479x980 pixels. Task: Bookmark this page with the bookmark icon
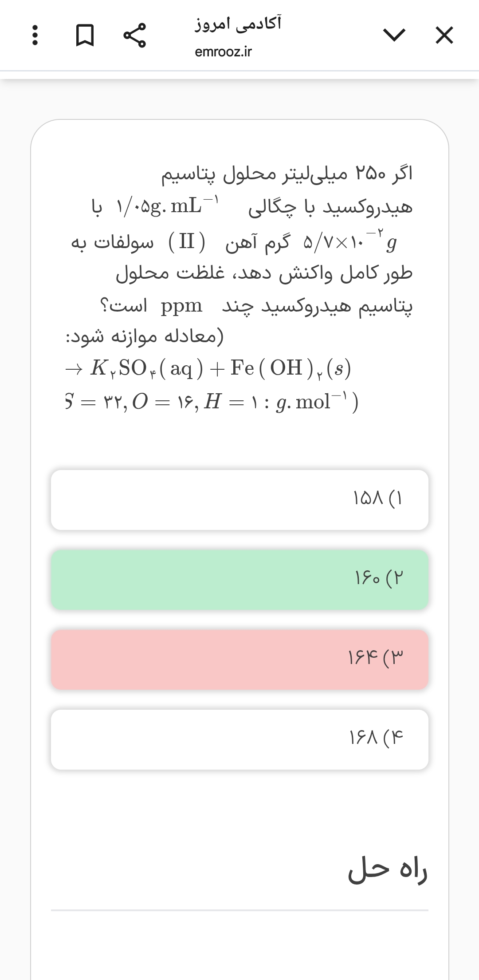click(85, 35)
